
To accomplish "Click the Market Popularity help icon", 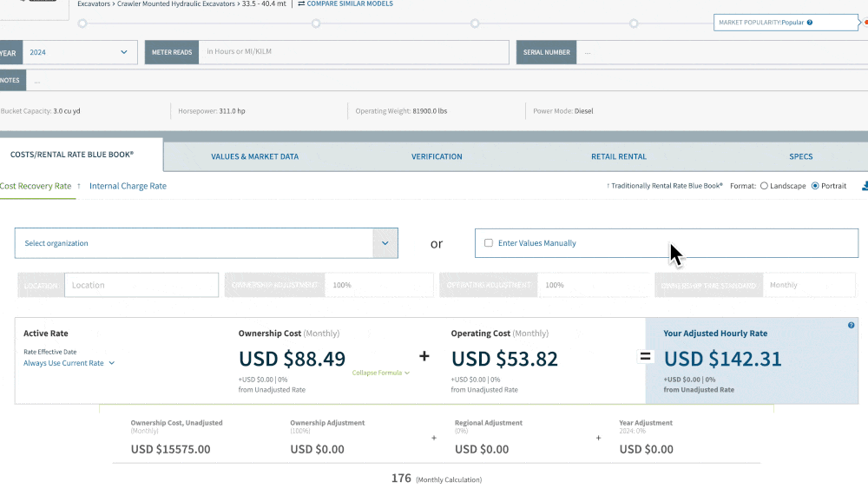I will tap(809, 23).
